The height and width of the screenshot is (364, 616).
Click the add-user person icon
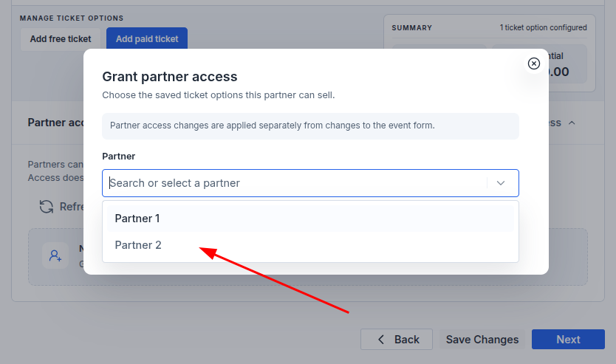[x=55, y=256]
